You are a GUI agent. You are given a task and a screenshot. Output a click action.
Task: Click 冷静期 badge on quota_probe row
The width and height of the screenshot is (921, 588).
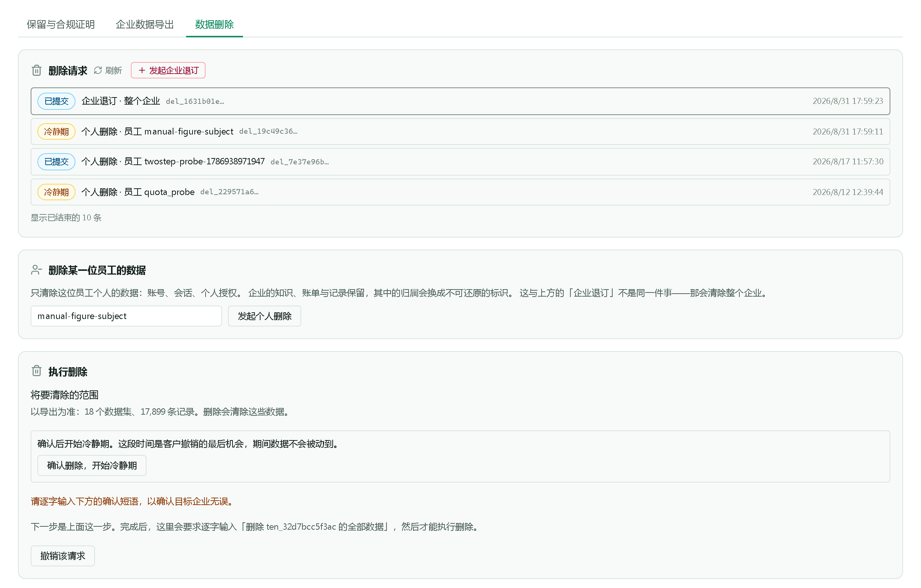pyautogui.click(x=56, y=192)
